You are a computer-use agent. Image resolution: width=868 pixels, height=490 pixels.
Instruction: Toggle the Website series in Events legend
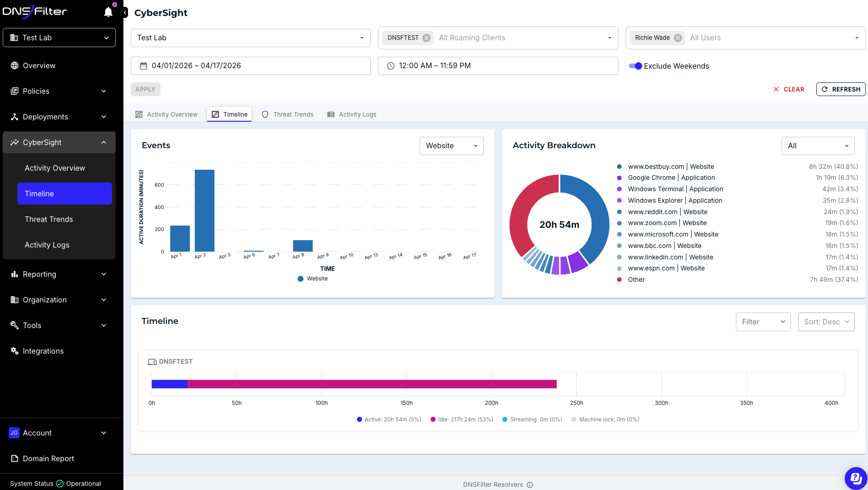[313, 279]
